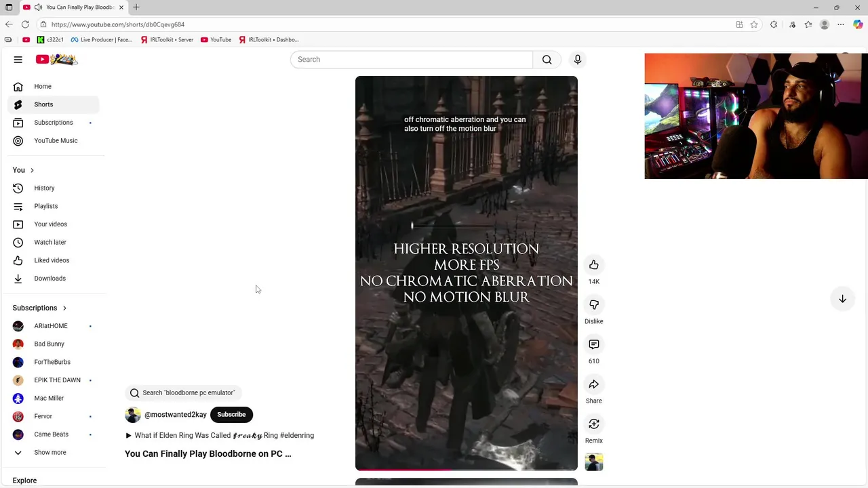Image resolution: width=868 pixels, height=488 pixels.
Task: Open ForTheBurbs channel
Action: [54, 362]
